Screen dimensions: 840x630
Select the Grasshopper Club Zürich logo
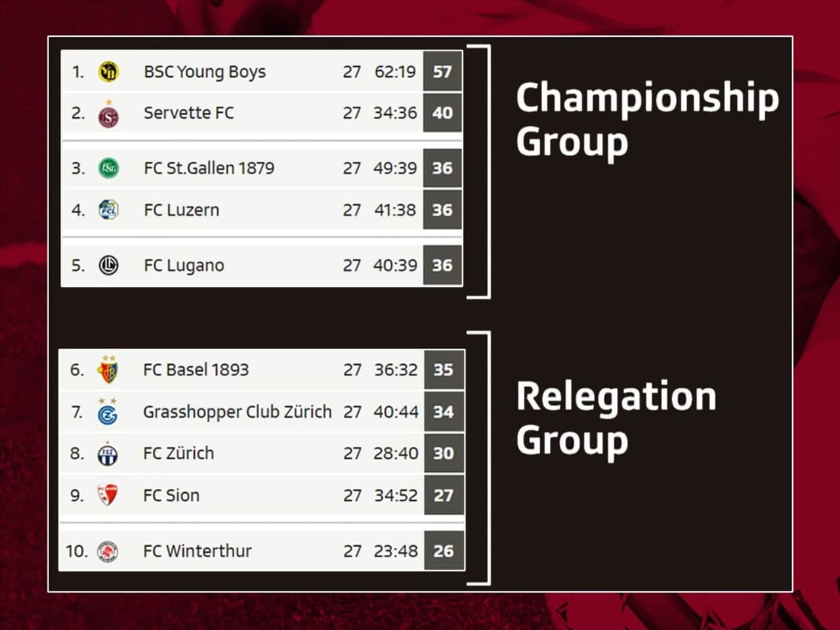coord(108,411)
